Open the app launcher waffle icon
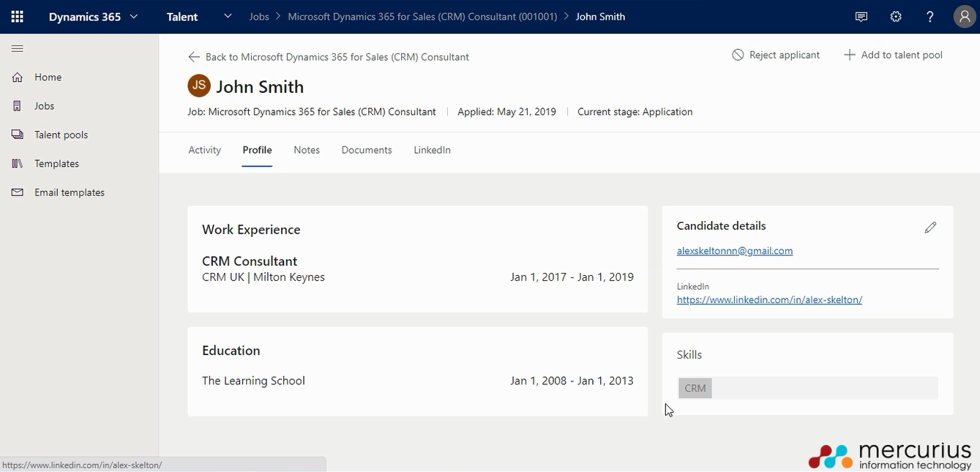 point(17,16)
